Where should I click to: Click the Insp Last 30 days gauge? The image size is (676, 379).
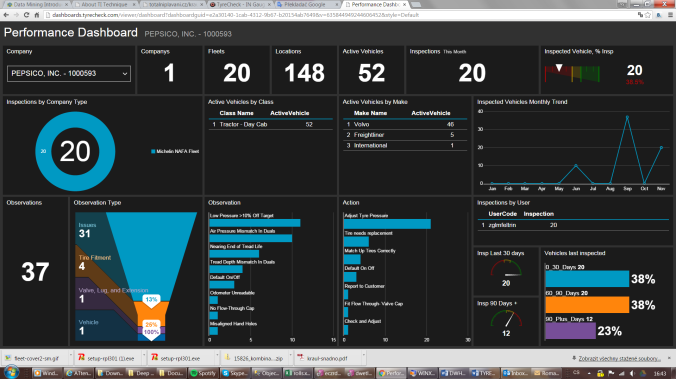(506, 269)
